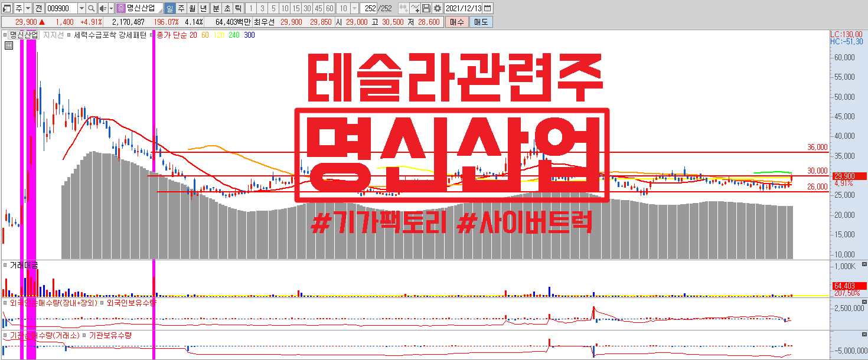
Task: Choose the 30 interval button
Action: 307,8
